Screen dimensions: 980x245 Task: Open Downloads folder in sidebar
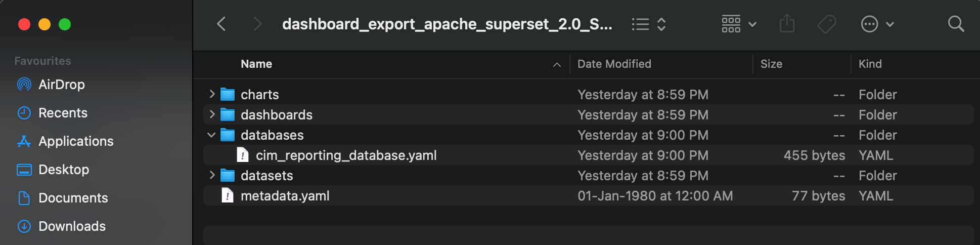coord(72,226)
